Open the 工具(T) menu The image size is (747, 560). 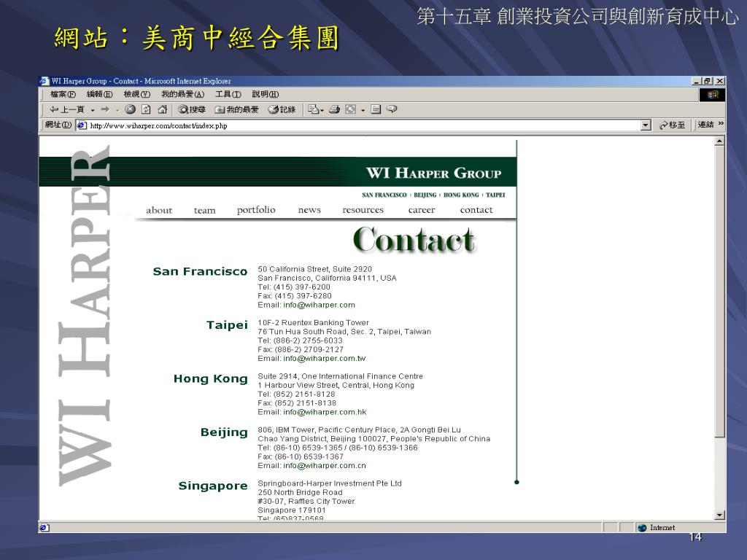[x=228, y=94]
